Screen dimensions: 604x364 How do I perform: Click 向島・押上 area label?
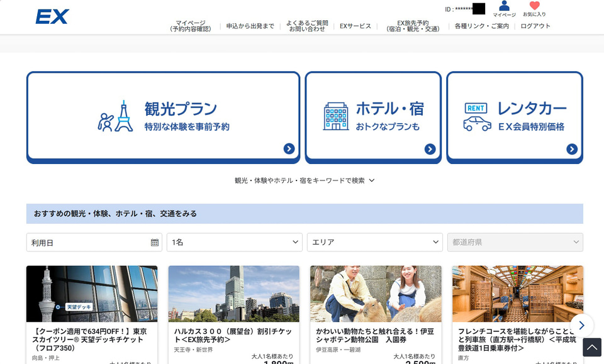(46, 358)
